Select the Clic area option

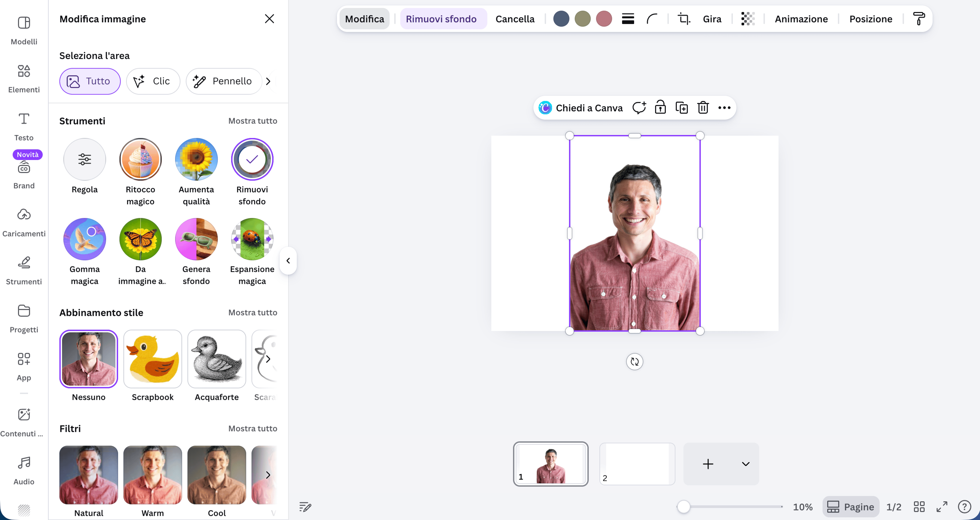(x=153, y=81)
